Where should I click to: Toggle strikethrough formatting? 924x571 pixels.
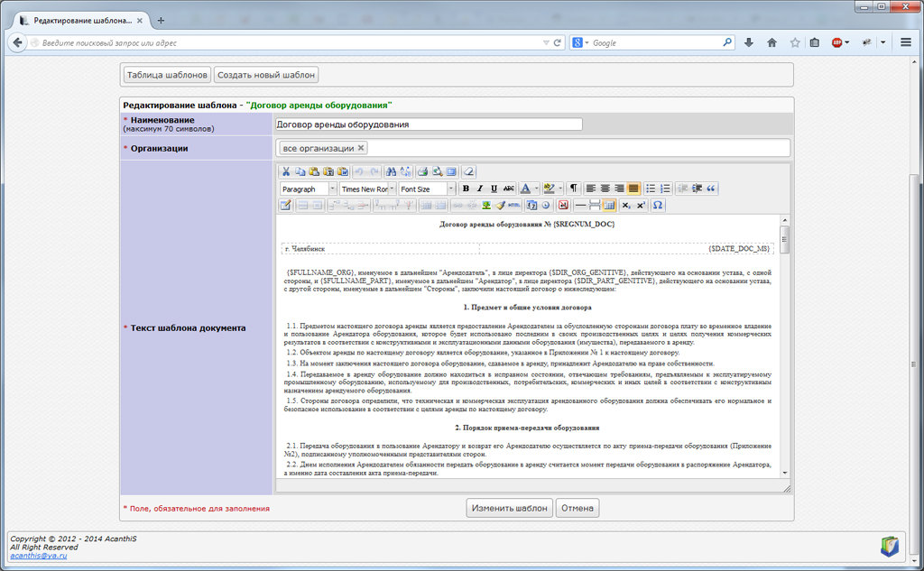[509, 189]
